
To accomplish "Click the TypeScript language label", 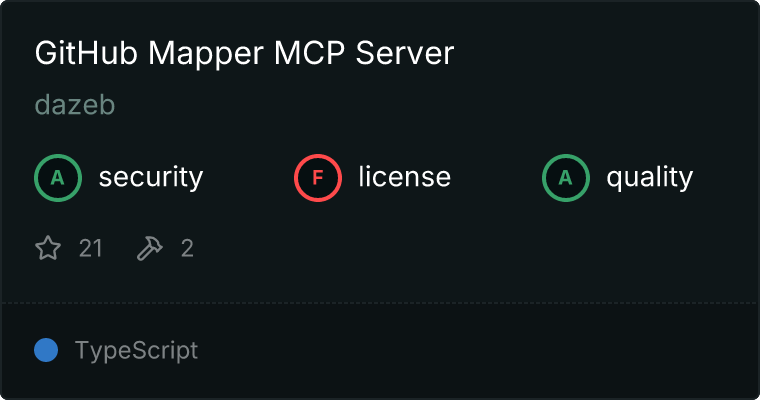I will tap(136, 351).
